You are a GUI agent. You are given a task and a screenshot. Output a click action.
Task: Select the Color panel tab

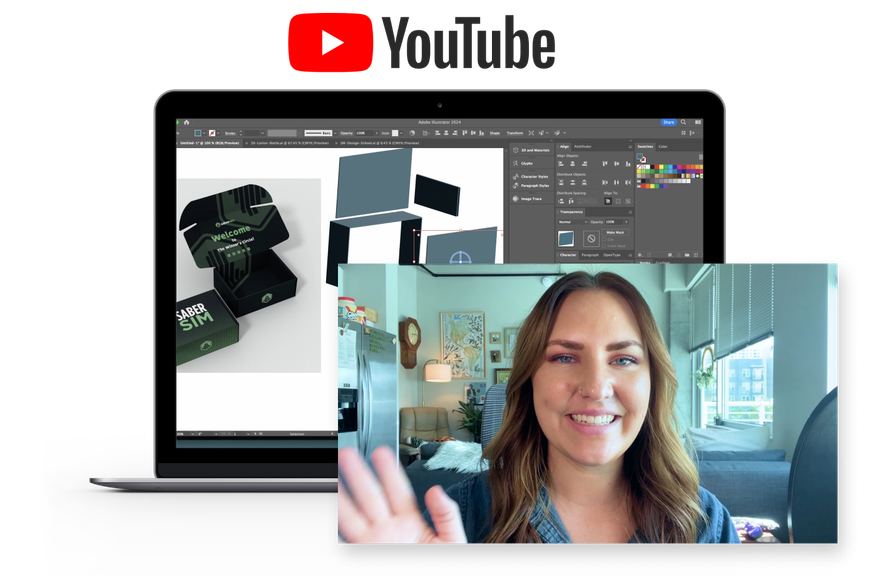663,147
